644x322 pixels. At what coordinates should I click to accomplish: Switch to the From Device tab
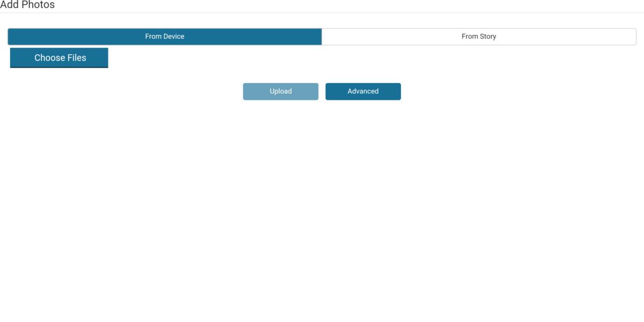(x=165, y=36)
